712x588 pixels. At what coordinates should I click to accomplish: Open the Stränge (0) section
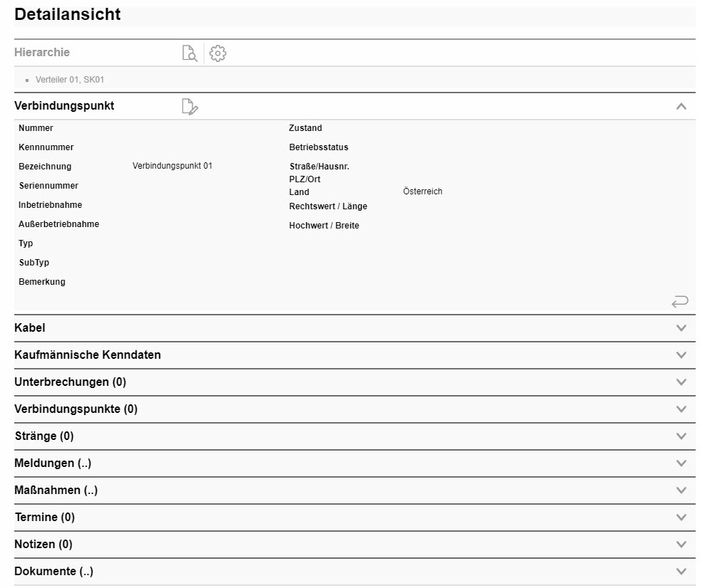click(681, 436)
